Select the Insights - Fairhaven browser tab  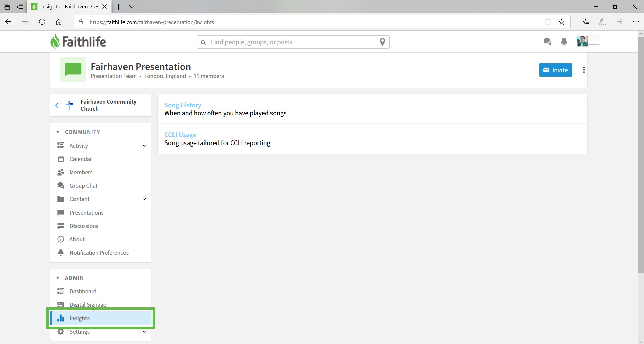(69, 6)
